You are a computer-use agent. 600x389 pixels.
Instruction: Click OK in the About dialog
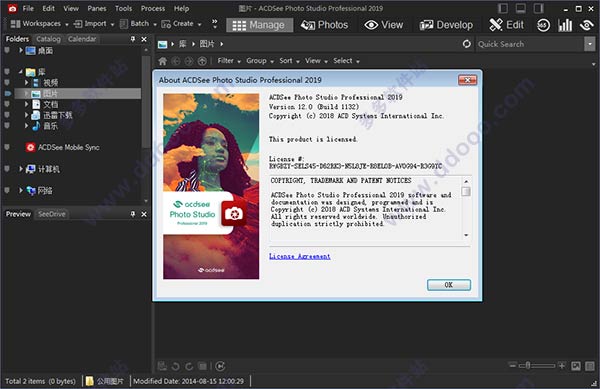(449, 285)
